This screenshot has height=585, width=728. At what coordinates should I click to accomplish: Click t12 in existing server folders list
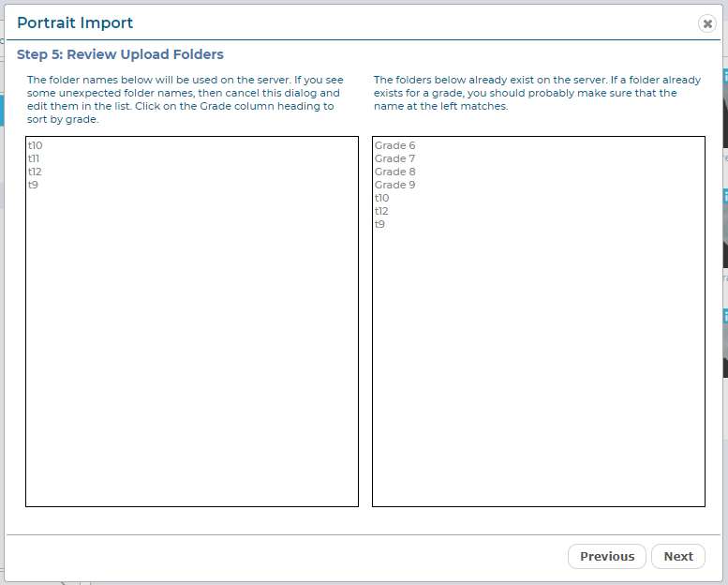[x=381, y=211]
